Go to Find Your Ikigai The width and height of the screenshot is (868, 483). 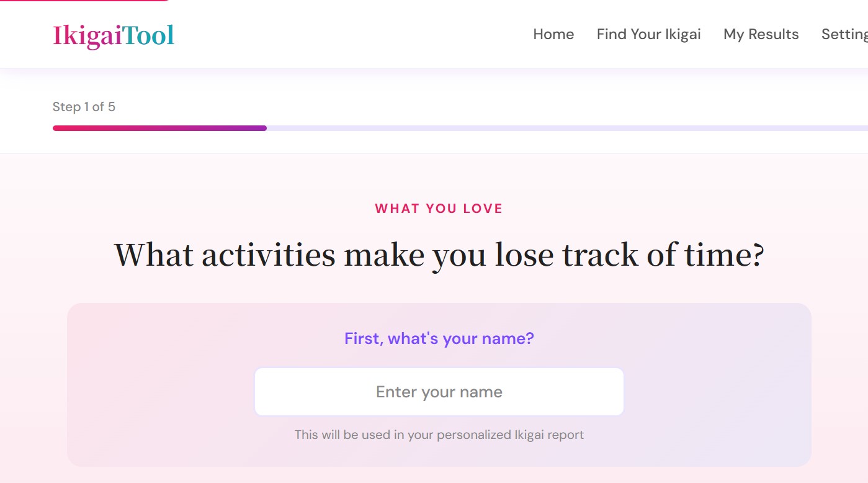648,34
